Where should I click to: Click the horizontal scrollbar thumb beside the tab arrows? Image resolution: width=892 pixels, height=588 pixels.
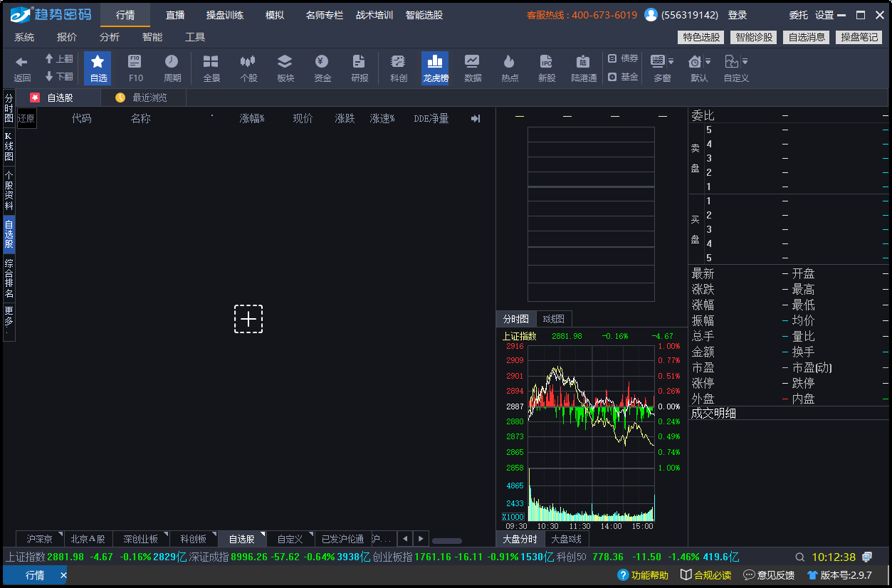point(446,541)
